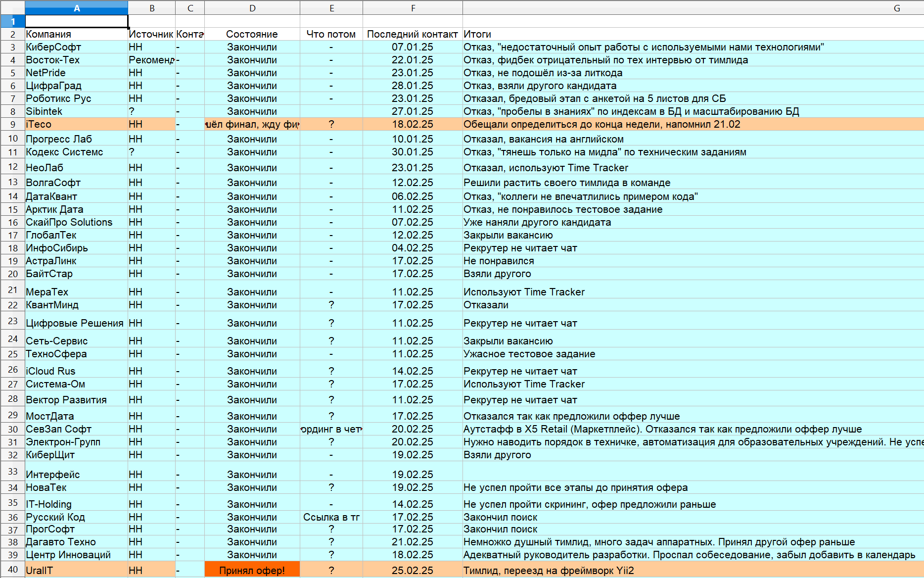This screenshot has height=578, width=924.
Task: Select the column A header
Action: (76, 8)
